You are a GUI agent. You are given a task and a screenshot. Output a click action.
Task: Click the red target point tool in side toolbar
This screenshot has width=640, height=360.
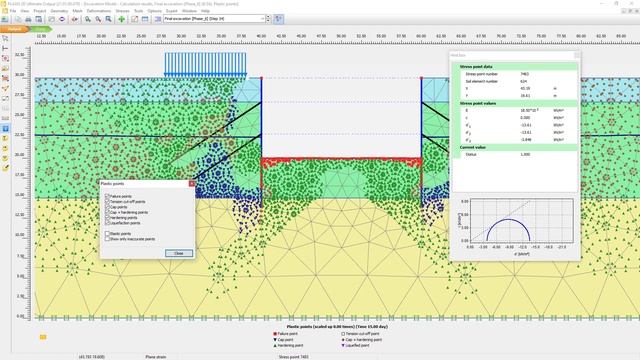(x=5, y=58)
